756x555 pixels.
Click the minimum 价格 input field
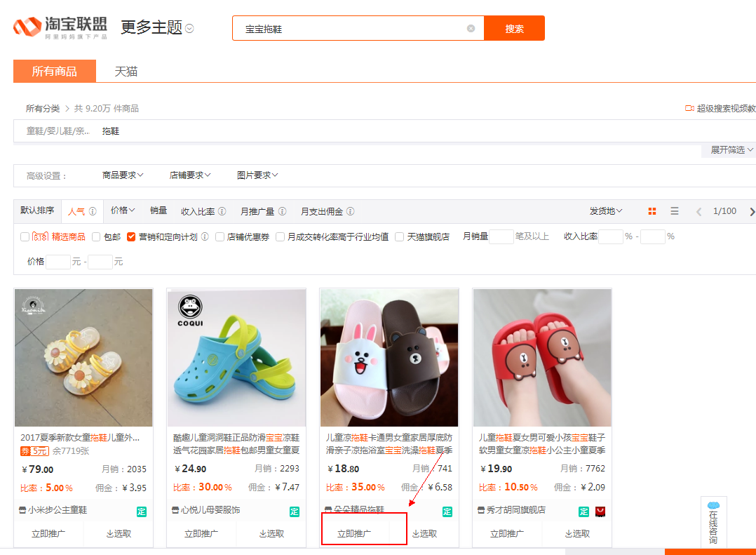[58, 262]
